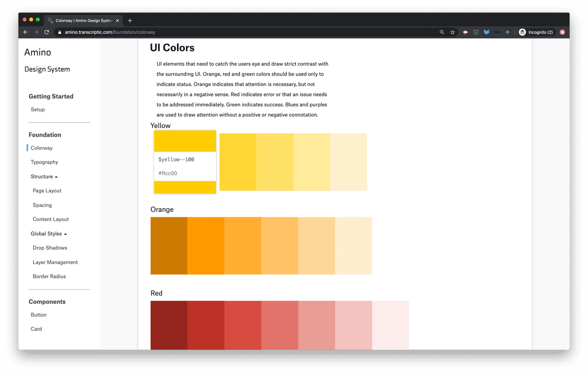This screenshot has height=374, width=588.
Task: Open the Setup page under Getting Started
Action: click(38, 109)
